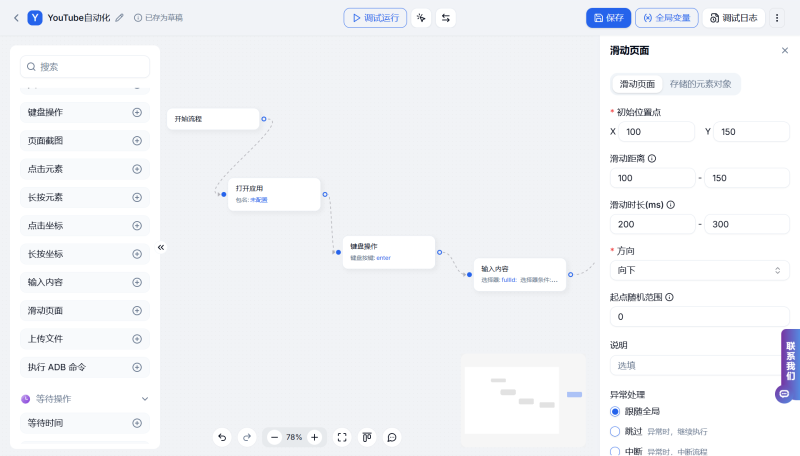This screenshot has width=800, height=456.
Task: Click the 调试运行 button
Action: pos(374,18)
